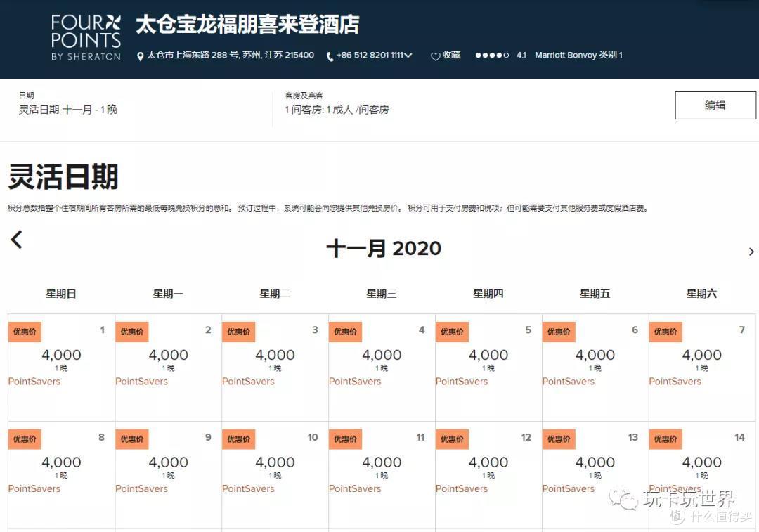759x532 pixels.
Task: Click the Four Points by Sheraton logo
Action: click(86, 38)
